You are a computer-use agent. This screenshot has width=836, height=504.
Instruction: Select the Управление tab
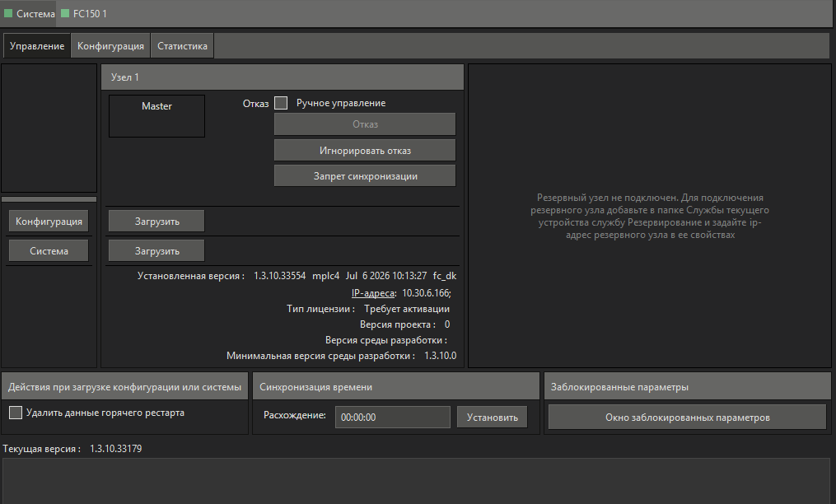click(37, 46)
